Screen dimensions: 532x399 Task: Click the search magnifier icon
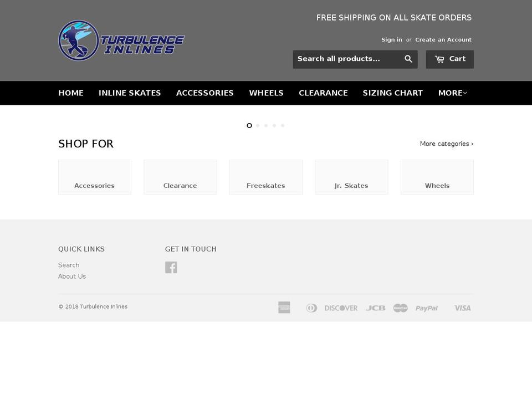(x=408, y=59)
